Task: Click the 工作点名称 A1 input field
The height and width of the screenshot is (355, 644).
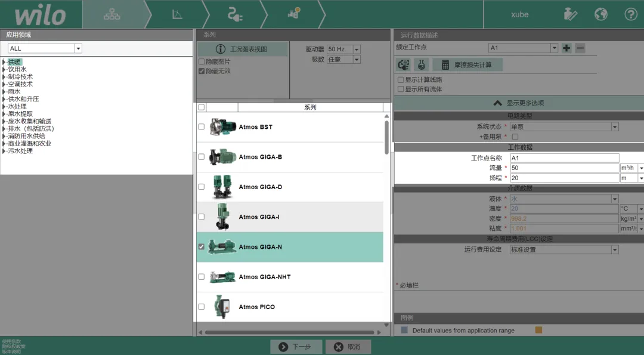Action: point(564,158)
